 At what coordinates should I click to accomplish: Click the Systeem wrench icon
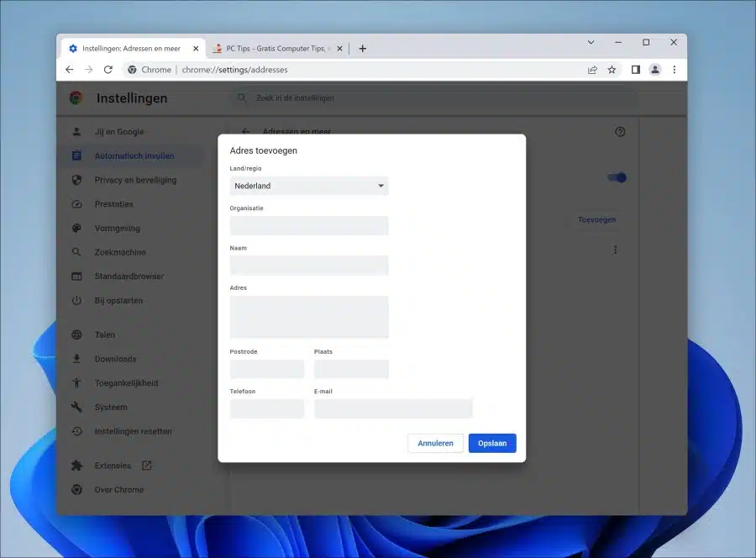pos(76,407)
